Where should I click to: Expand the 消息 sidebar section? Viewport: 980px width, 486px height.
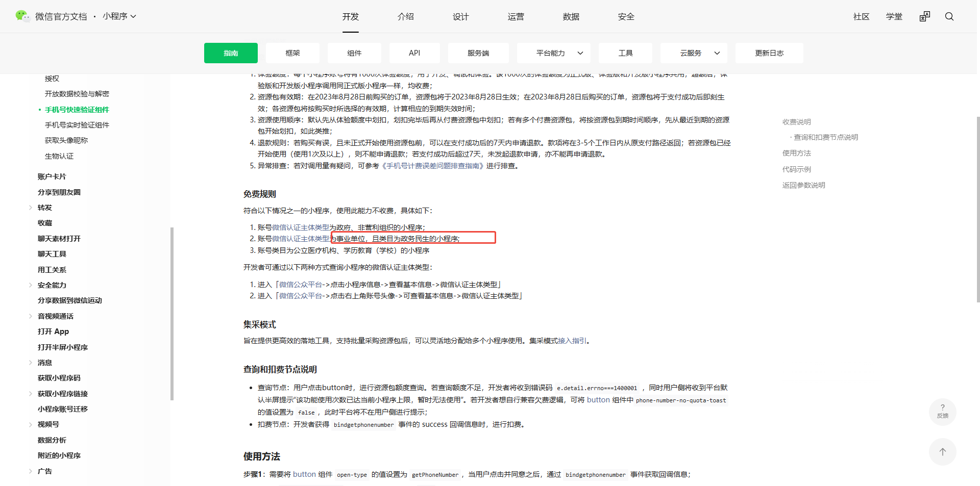pyautogui.click(x=31, y=363)
